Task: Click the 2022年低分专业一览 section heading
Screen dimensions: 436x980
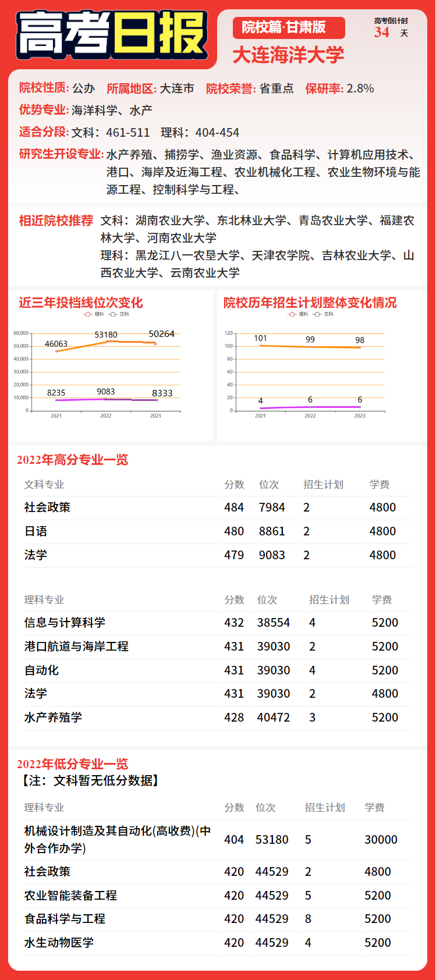Action: 72,764
